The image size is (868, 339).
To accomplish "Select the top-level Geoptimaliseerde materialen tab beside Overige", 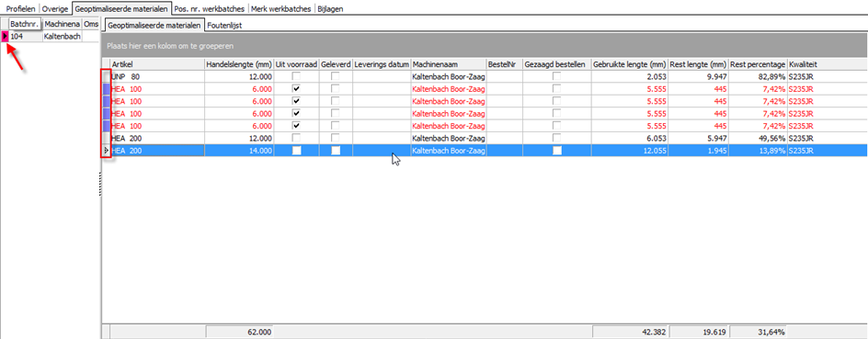I will coord(121,9).
